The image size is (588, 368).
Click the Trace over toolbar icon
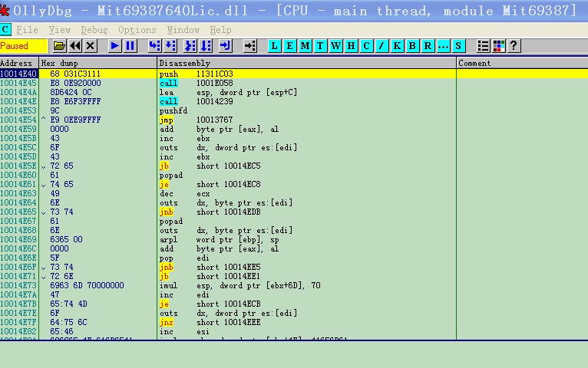coord(206,46)
